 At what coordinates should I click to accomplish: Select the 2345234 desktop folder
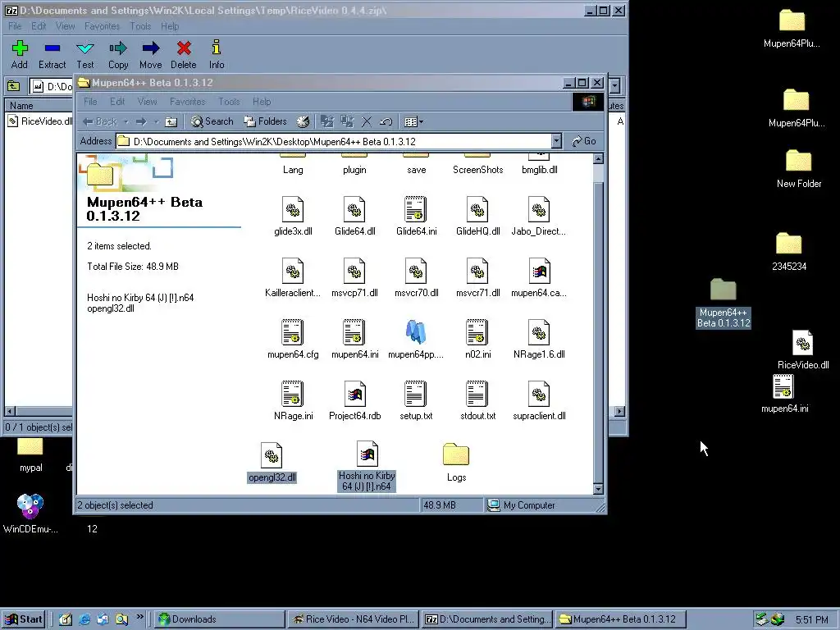[789, 252]
